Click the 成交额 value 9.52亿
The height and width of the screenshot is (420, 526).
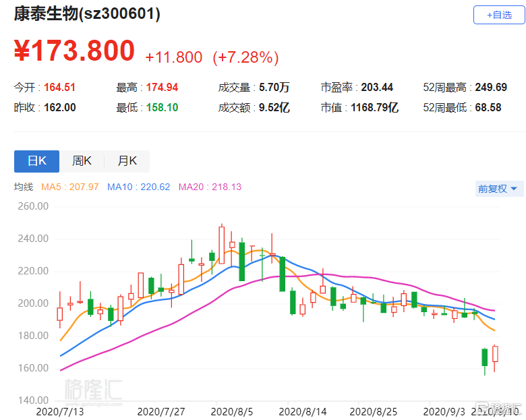coord(274,107)
